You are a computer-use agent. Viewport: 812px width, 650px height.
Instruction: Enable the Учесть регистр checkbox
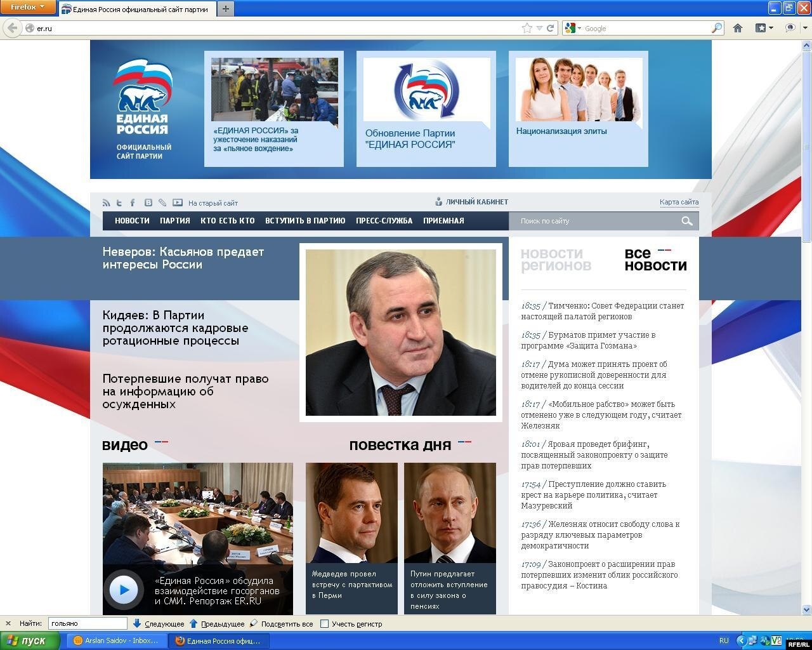[325, 624]
